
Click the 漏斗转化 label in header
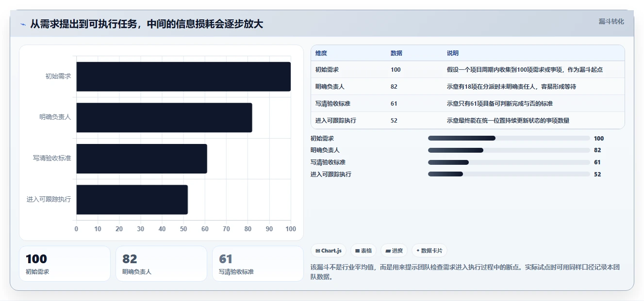tap(611, 21)
